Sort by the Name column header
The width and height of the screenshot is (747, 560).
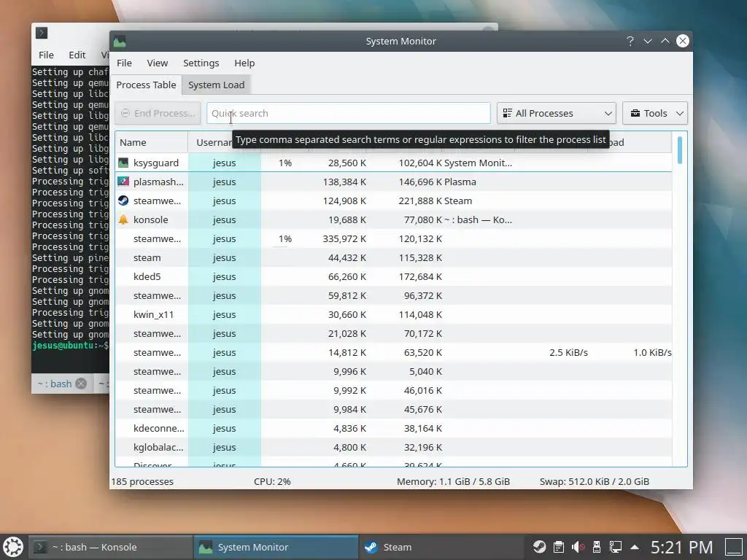[x=152, y=142]
